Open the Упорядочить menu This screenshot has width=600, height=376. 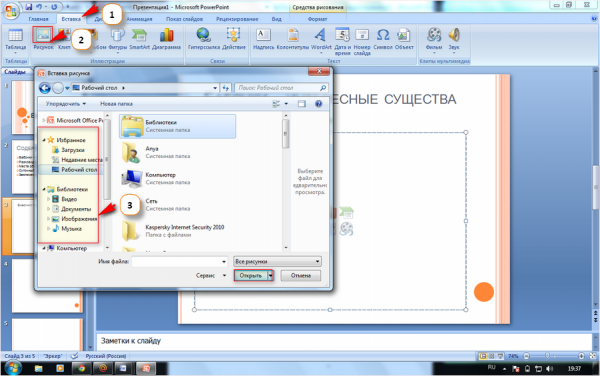[x=66, y=104]
